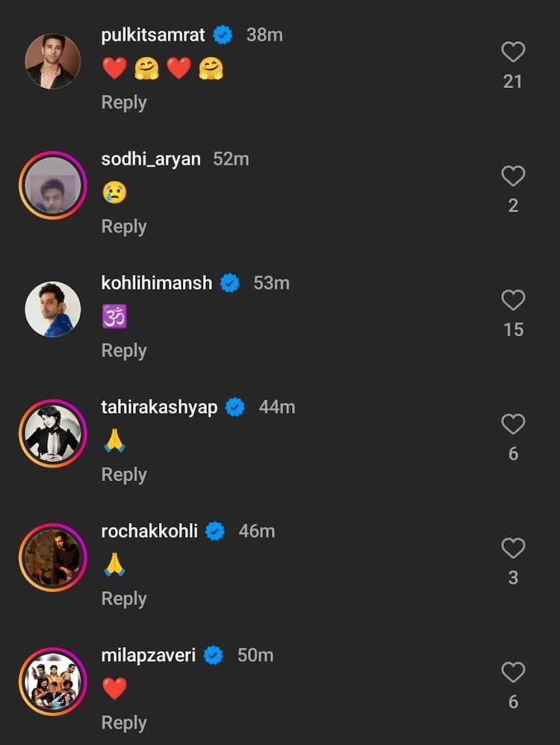560x745 pixels.
Task: Click the verified badge beside rochakkohli
Action: (215, 531)
